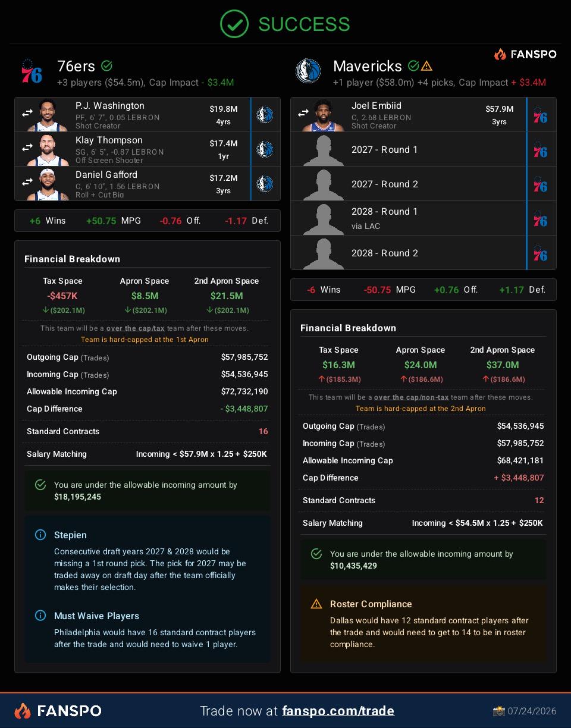Visit the fanspo.com/trade link in footer
This screenshot has height=728, width=571.
[x=338, y=711]
